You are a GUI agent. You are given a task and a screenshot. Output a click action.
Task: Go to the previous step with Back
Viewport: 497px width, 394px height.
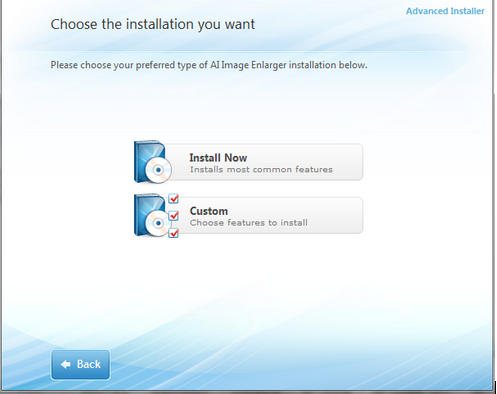(x=80, y=365)
